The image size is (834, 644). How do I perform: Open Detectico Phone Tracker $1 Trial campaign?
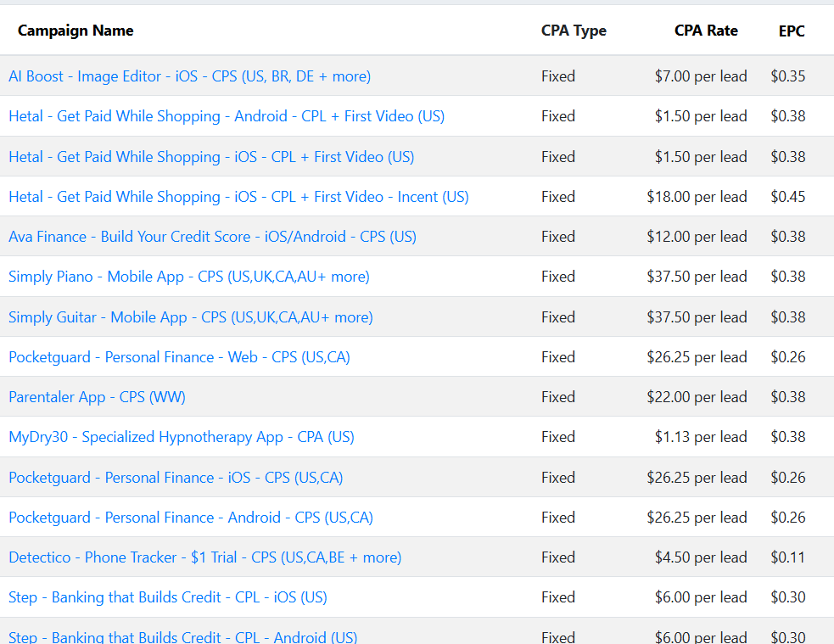204,557
